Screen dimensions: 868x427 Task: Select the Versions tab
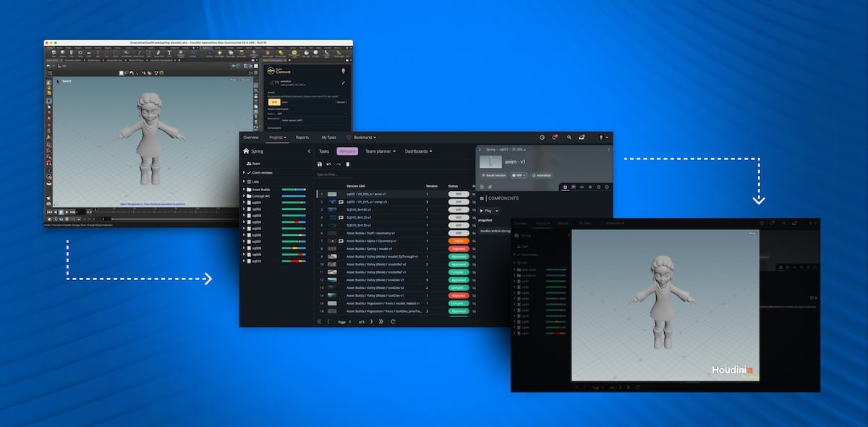tap(346, 151)
